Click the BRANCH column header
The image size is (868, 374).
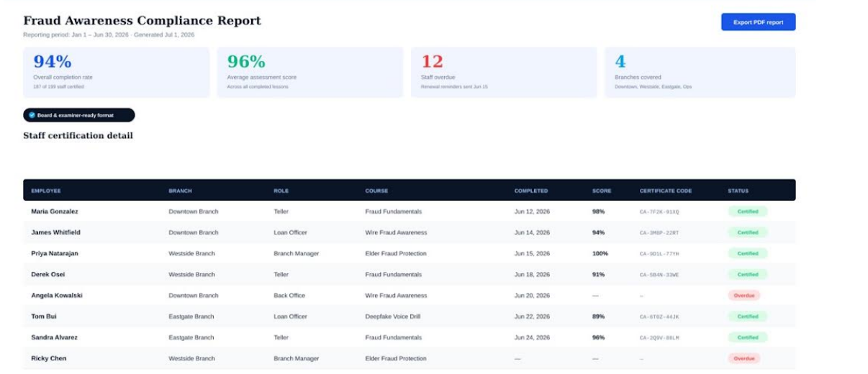(x=180, y=191)
